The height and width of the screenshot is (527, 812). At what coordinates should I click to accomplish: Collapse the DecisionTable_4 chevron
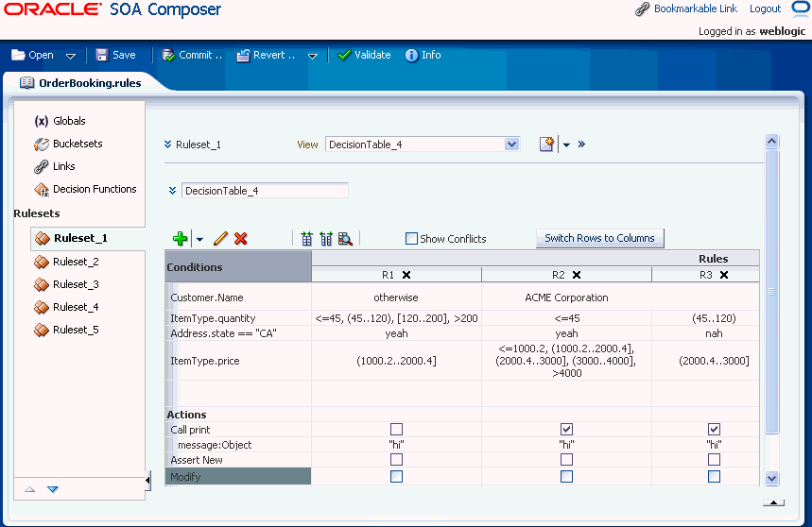click(172, 191)
